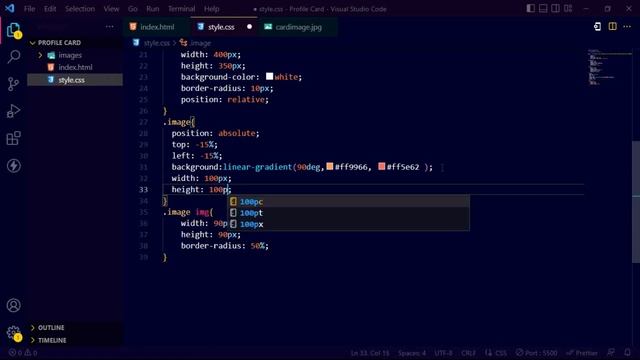
Task: Open the Run and Debug view
Action: (13, 111)
